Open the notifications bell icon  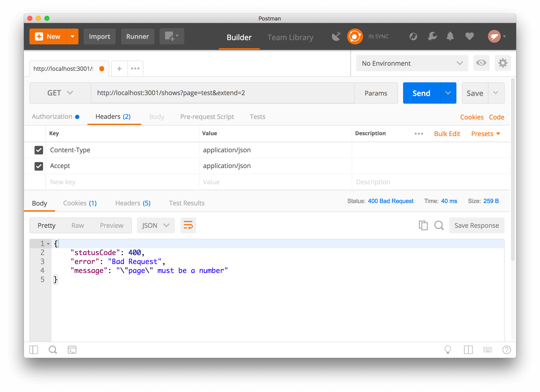tap(450, 36)
